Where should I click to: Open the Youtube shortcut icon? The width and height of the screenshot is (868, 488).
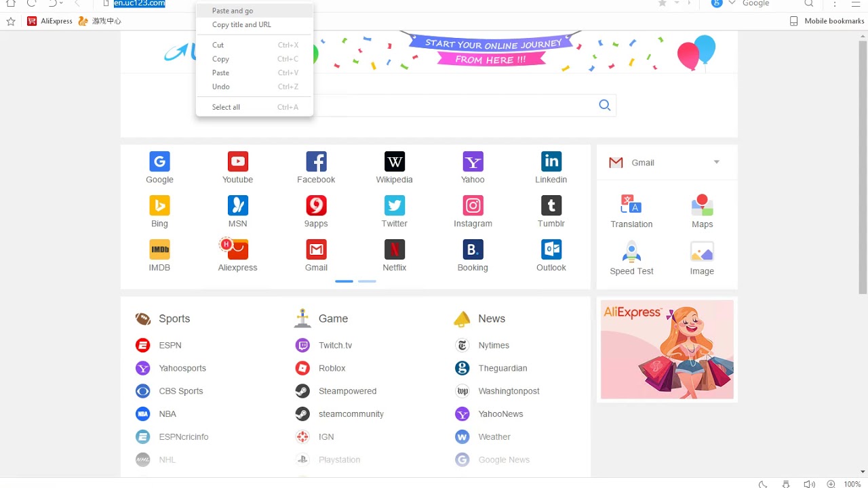pos(237,161)
